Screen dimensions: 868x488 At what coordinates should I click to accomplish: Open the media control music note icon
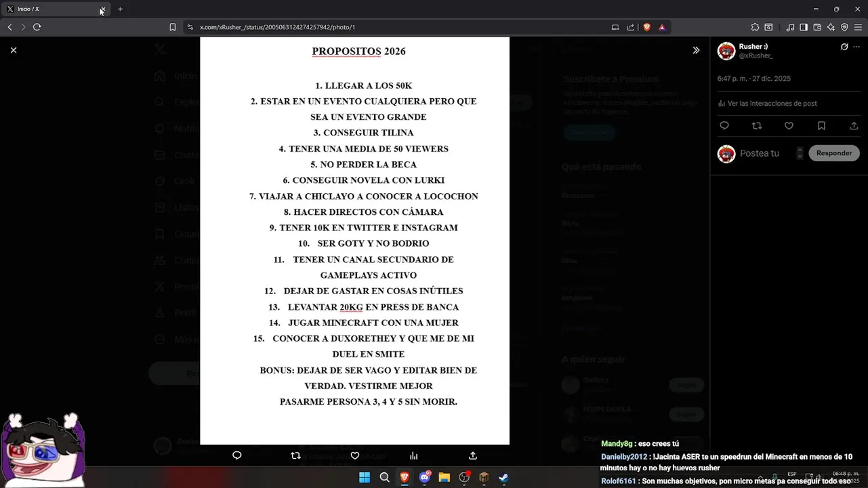(790, 27)
